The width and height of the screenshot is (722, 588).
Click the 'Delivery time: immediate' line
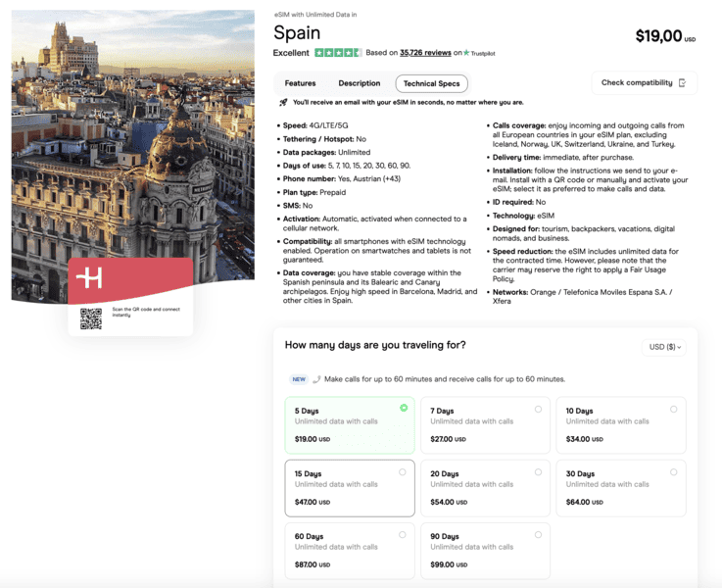tap(562, 158)
